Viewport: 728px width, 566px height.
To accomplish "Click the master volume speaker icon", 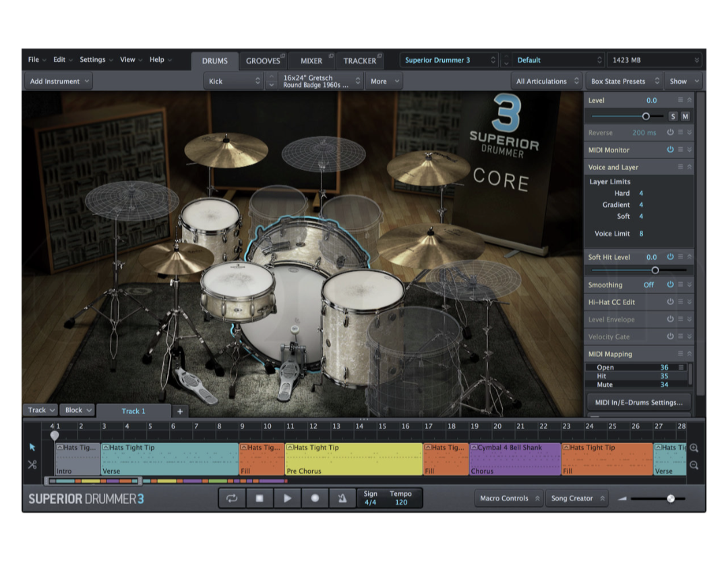I will pos(622,499).
